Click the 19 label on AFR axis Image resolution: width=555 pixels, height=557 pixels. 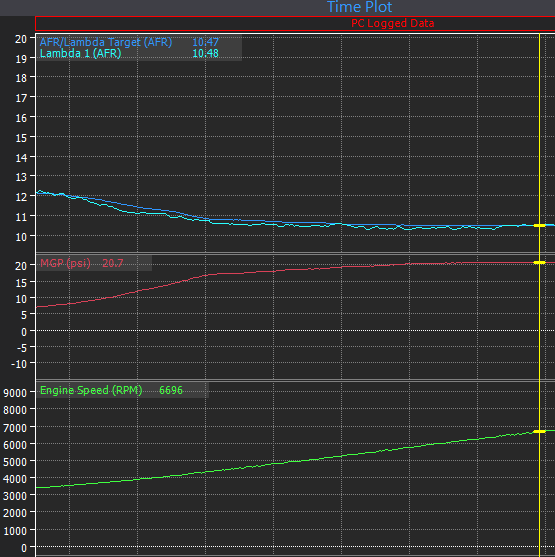point(21,59)
